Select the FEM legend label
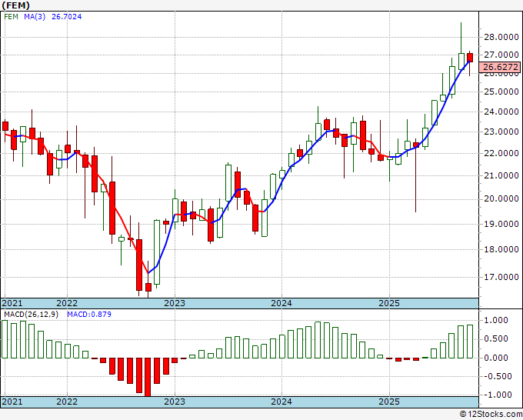The height and width of the screenshot is (420, 523). pyautogui.click(x=11, y=17)
